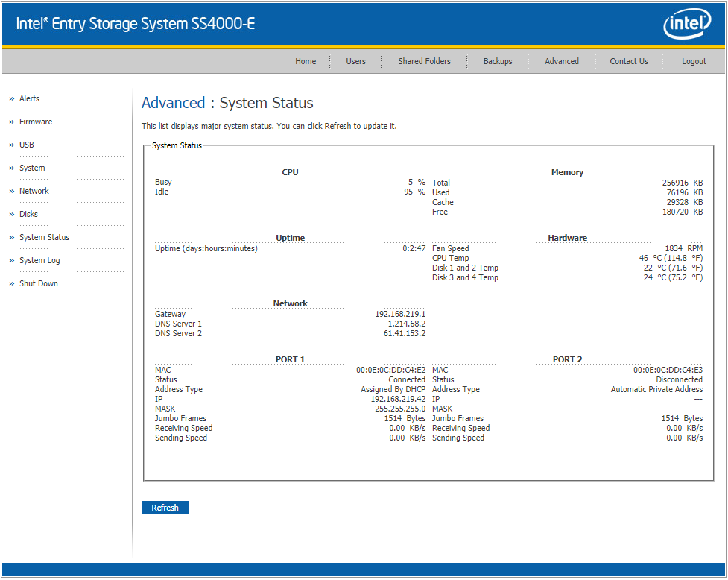Open the Disks sidebar link
The width and height of the screenshot is (728, 580).
(x=28, y=214)
